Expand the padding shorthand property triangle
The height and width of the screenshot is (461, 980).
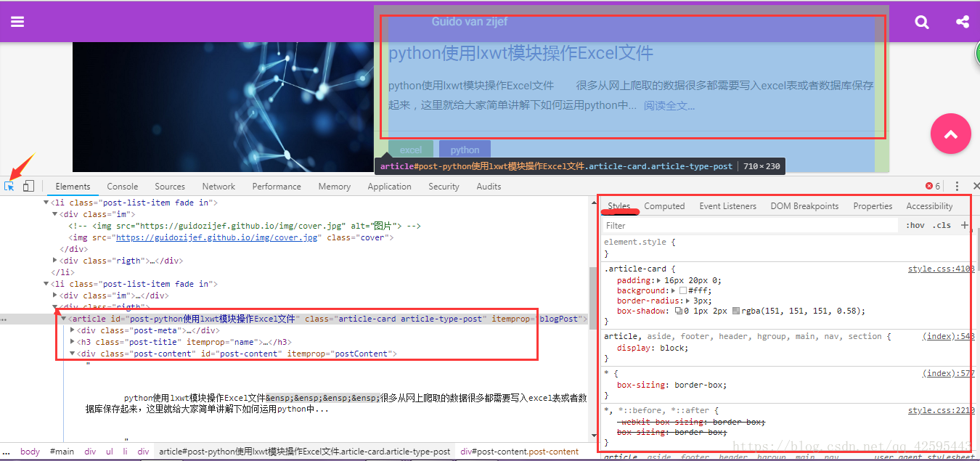[659, 280]
